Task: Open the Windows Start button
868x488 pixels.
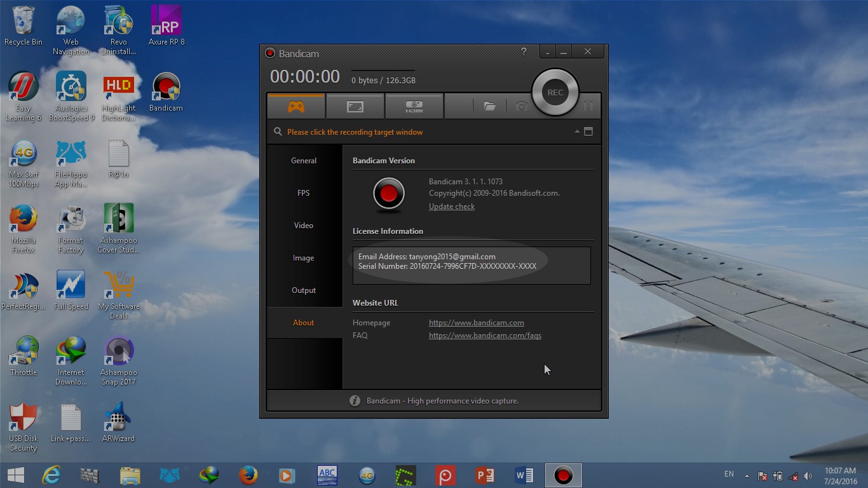Action: tap(16, 475)
